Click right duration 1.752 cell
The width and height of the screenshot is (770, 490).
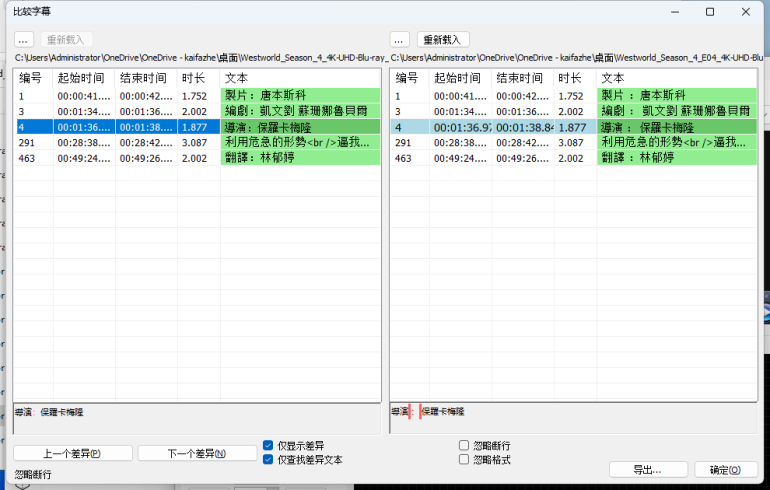[x=576, y=96]
